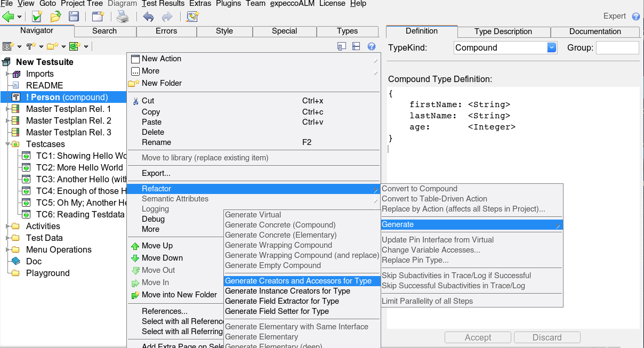644x348 pixels.
Task: Select Master Testplan Rel. 2 tree item
Action: click(68, 120)
